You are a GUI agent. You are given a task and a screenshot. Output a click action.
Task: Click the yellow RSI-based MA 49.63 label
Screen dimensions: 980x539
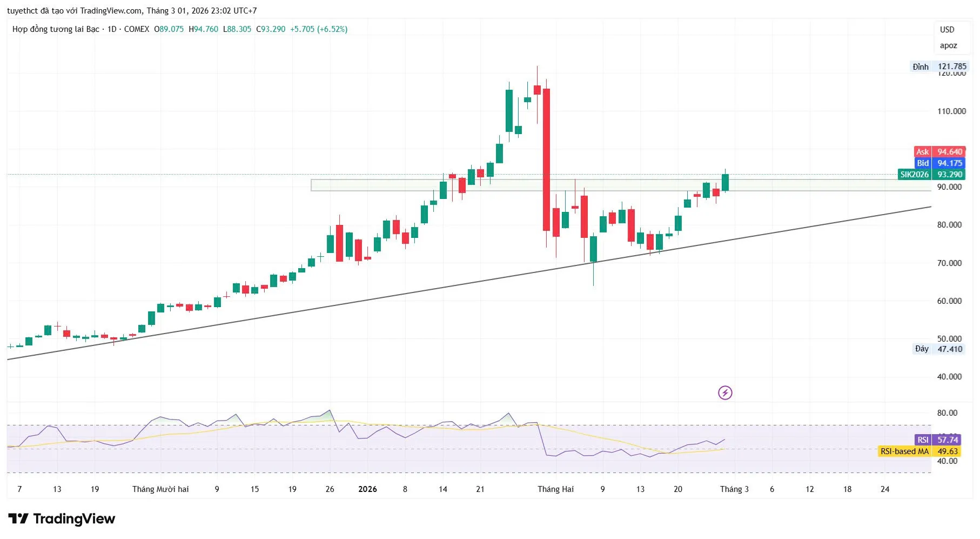pos(921,451)
